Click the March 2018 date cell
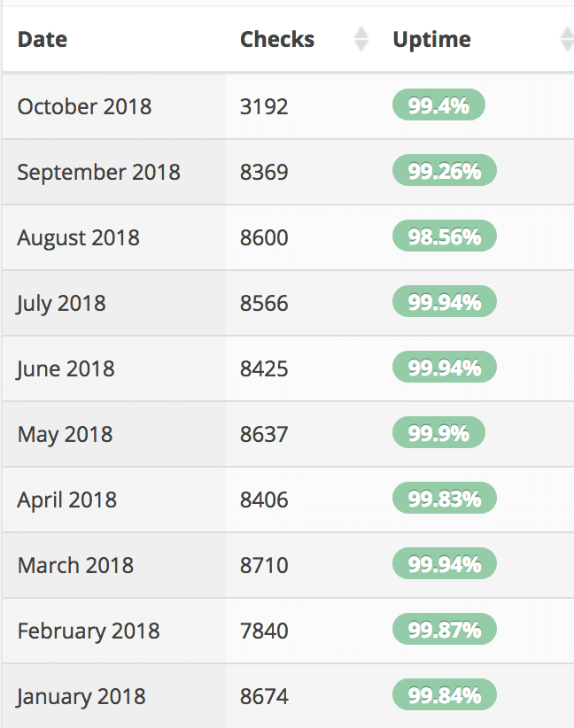This screenshot has height=728, width=574. point(114,565)
